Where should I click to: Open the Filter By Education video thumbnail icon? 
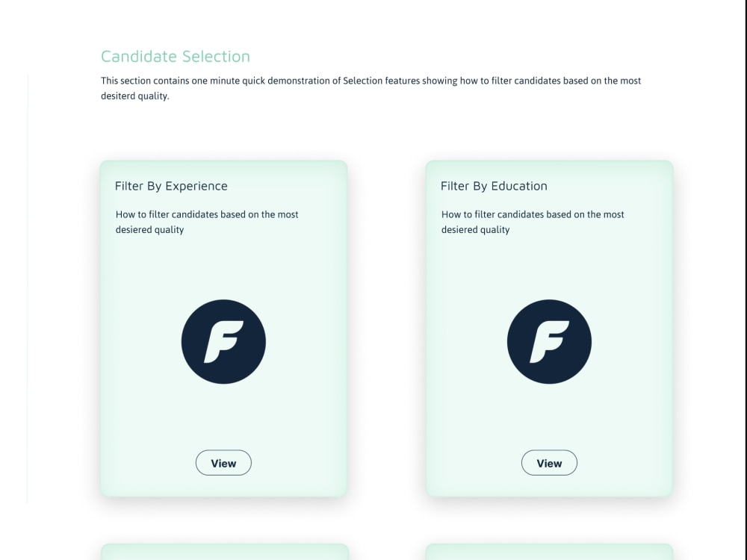pos(549,341)
